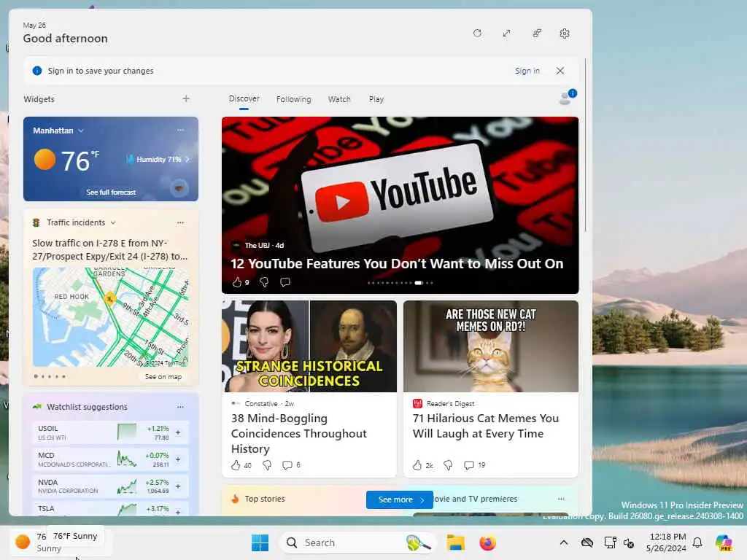
Task: Open weather widget more options
Action: [x=180, y=130]
